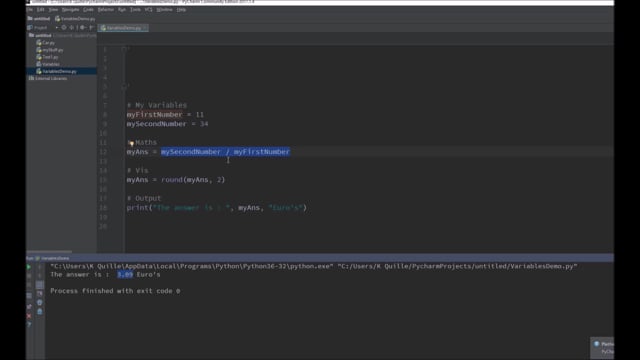Click the scroll to end icon in Run console
This screenshot has height=360, width=640.
40,293
